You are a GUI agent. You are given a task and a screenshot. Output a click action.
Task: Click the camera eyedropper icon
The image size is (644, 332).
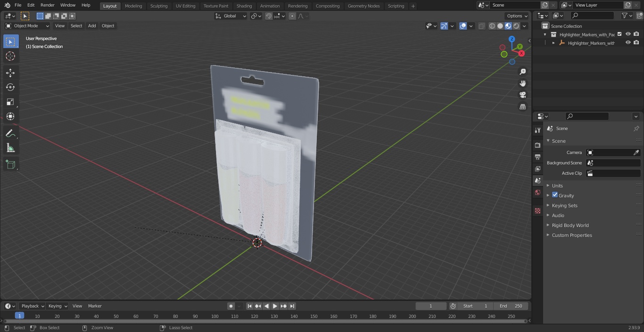[636, 153]
